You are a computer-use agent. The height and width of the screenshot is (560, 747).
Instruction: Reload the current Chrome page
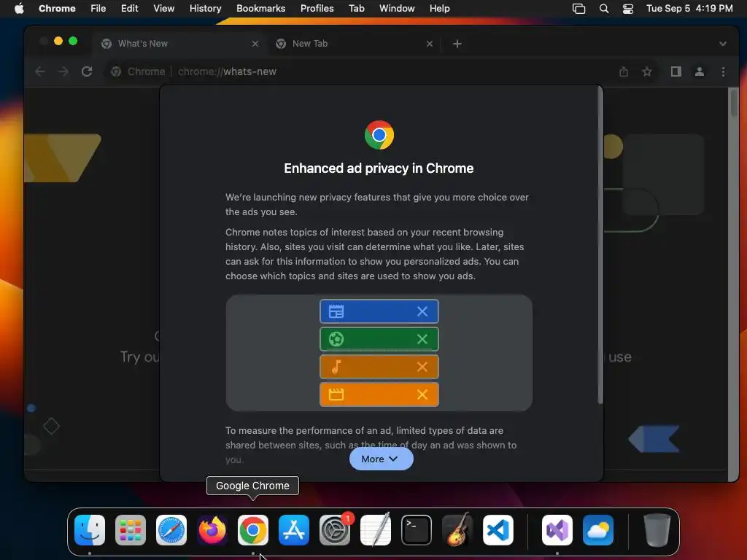click(87, 71)
